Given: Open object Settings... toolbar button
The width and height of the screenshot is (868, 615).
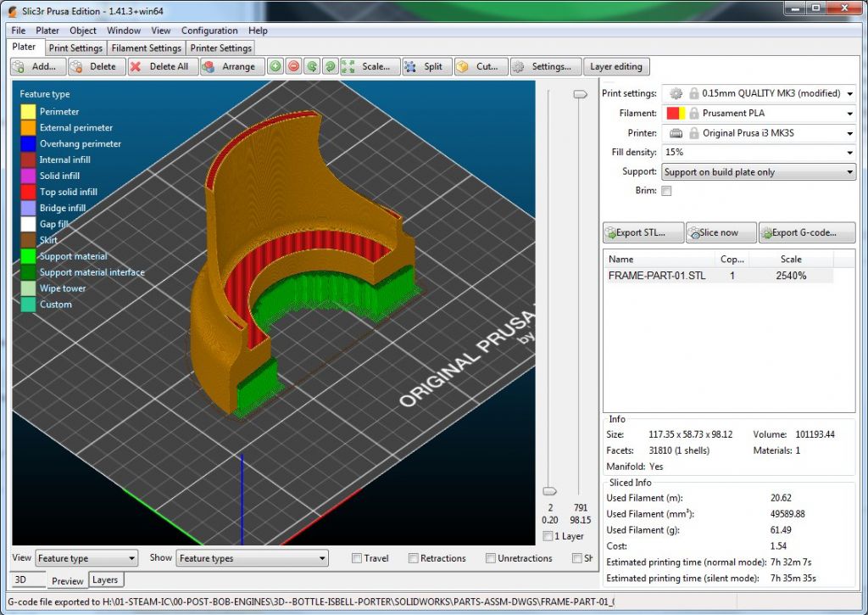Looking at the screenshot, I should coord(546,66).
